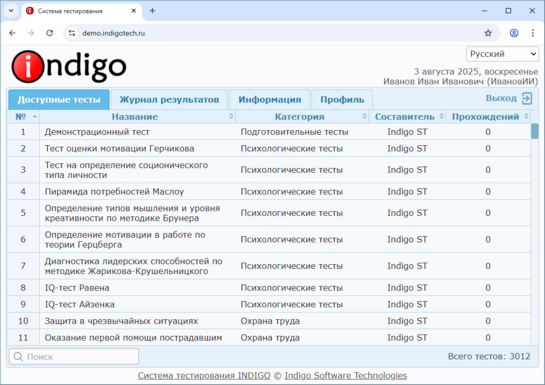Sort by Категория column header
This screenshot has height=385, width=545.
tap(302, 117)
